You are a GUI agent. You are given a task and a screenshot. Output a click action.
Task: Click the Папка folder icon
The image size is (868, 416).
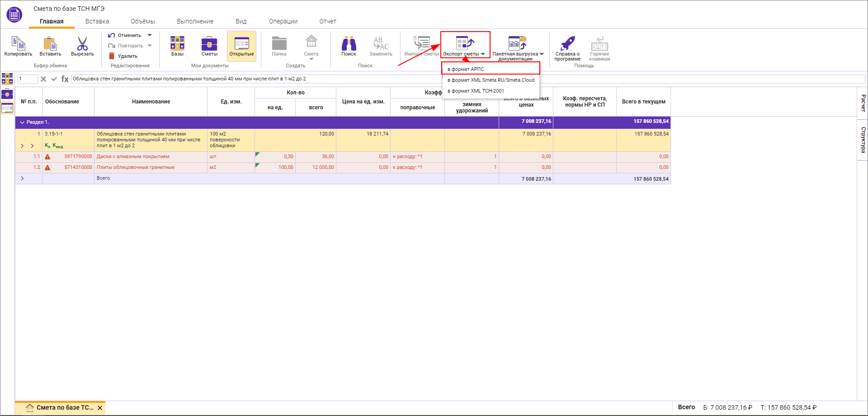point(279,43)
